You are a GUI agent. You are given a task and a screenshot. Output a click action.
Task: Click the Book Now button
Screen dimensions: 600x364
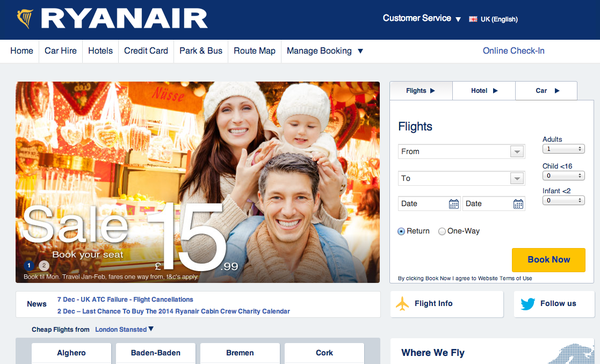(x=549, y=260)
